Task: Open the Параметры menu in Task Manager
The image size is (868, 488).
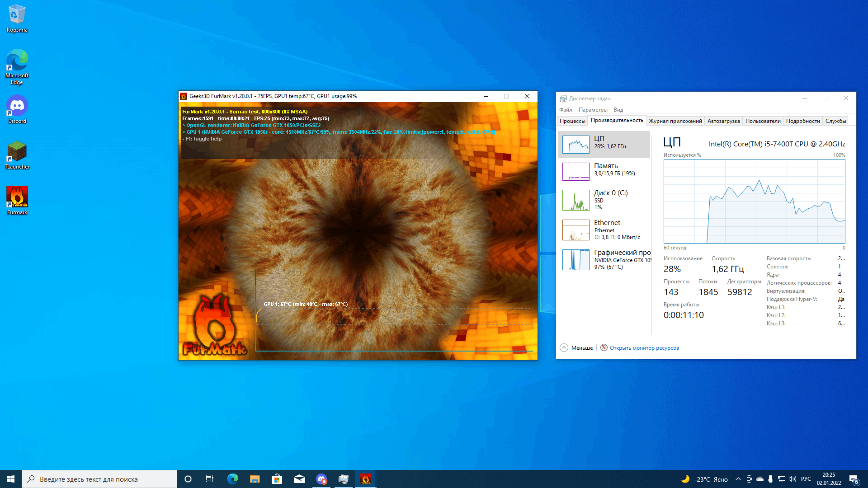Action: (x=593, y=110)
